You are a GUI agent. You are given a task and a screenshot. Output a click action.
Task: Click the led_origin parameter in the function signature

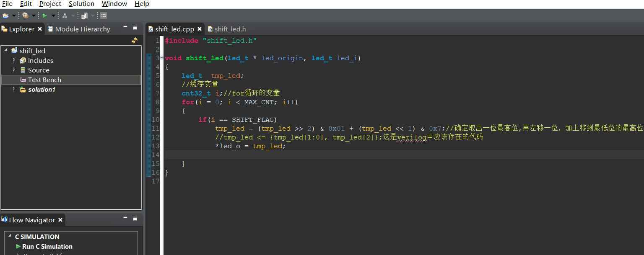pos(282,58)
